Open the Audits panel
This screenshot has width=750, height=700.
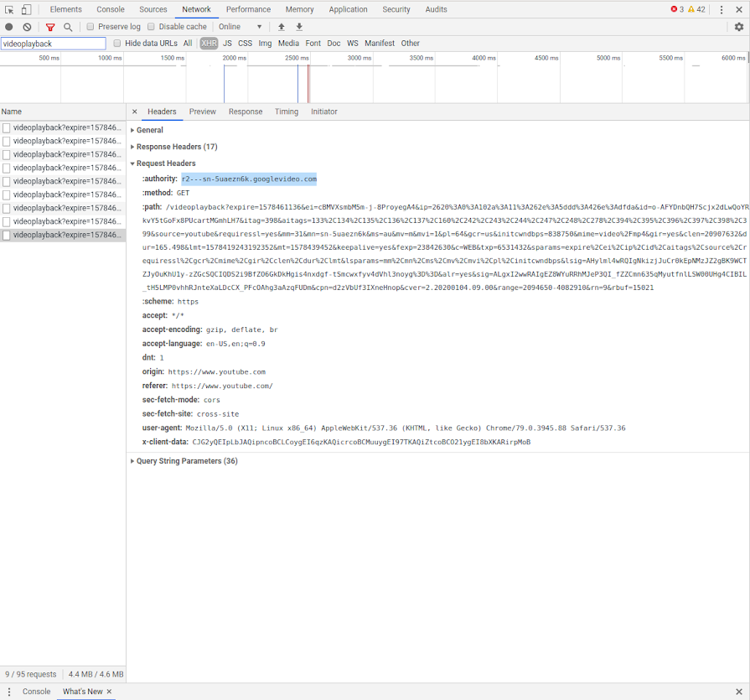437,9
